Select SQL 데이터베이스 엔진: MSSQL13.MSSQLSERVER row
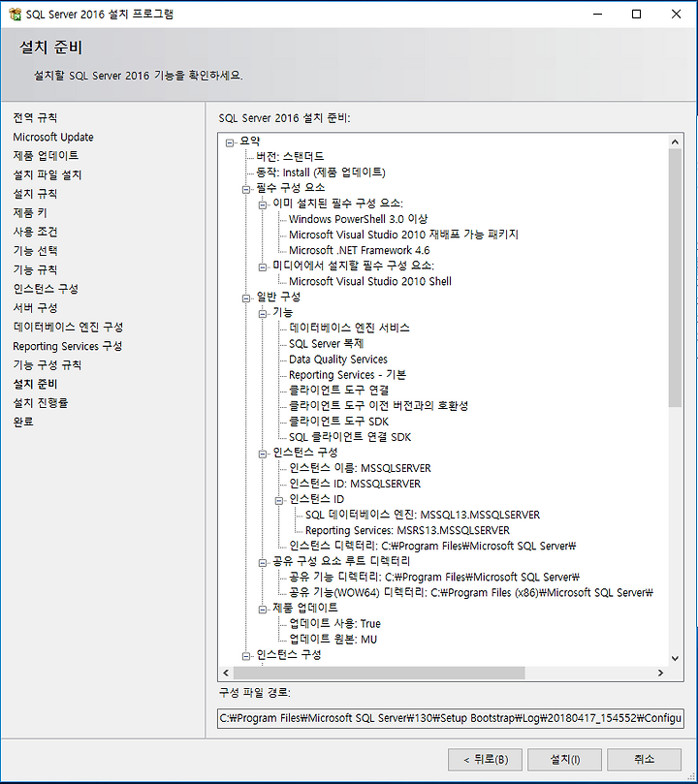This screenshot has height=784, width=698. pos(423,515)
